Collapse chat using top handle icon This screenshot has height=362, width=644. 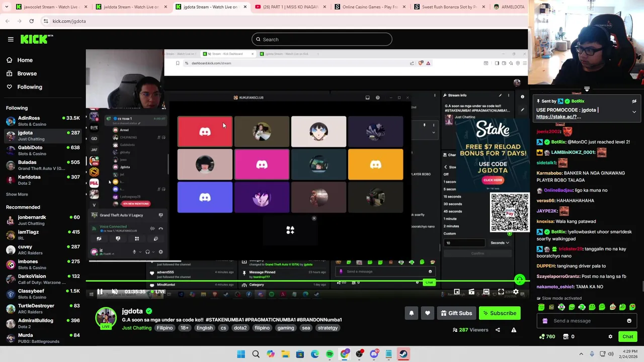click(587, 89)
